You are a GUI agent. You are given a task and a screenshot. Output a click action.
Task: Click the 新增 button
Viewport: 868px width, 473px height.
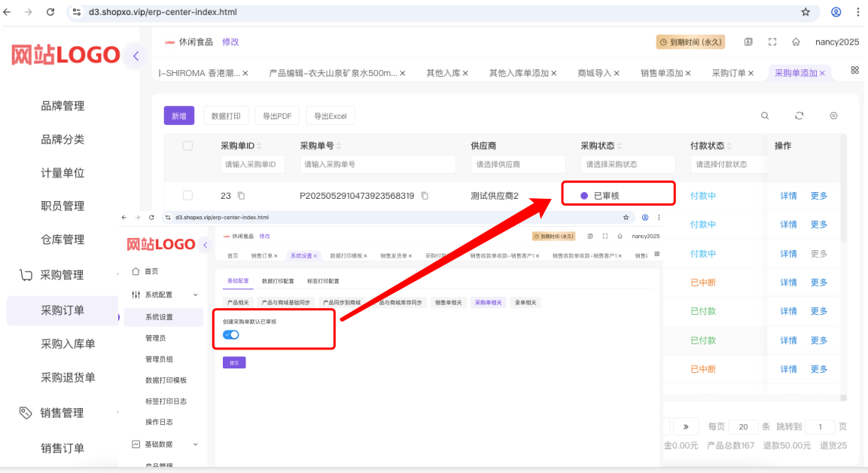tap(179, 116)
